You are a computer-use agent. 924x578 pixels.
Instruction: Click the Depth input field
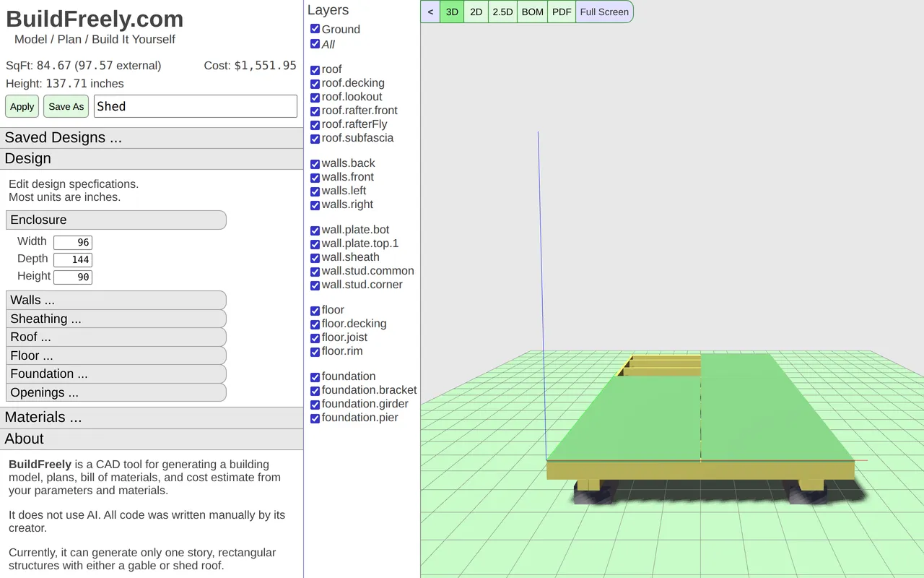tap(73, 259)
